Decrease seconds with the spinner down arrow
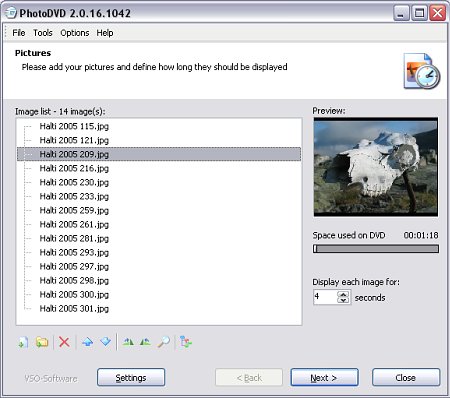450x398 pixels. click(343, 300)
